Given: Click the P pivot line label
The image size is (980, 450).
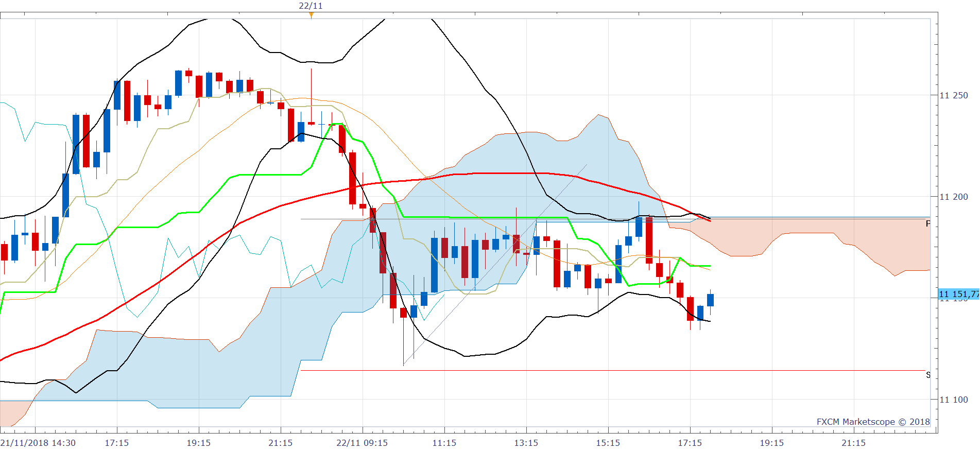Looking at the screenshot, I should 928,224.
